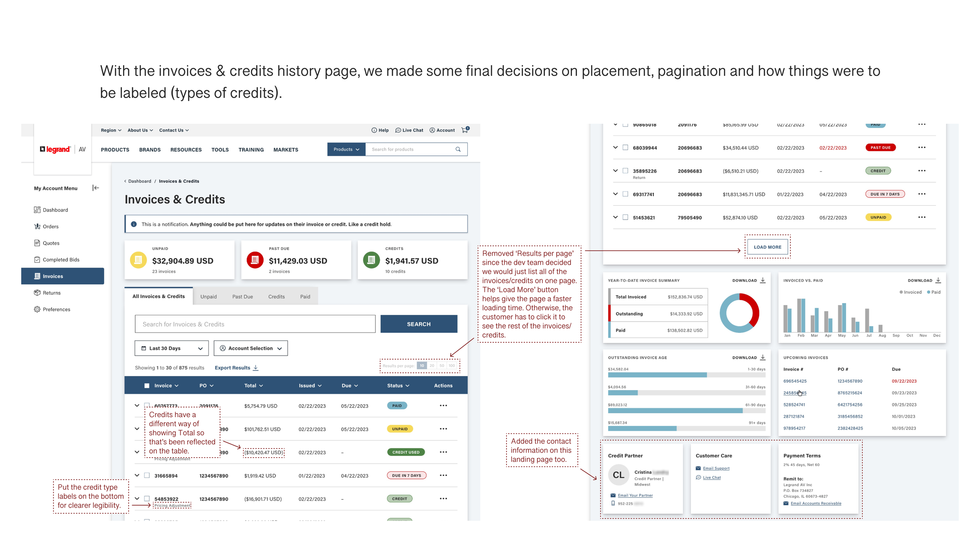Screen dimensions: 980x537
Task: Open Returns in the account menu
Action: (x=51, y=293)
